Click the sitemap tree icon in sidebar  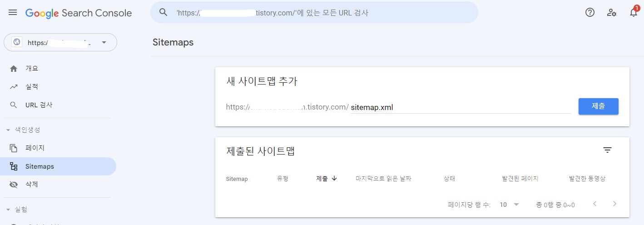(x=14, y=166)
